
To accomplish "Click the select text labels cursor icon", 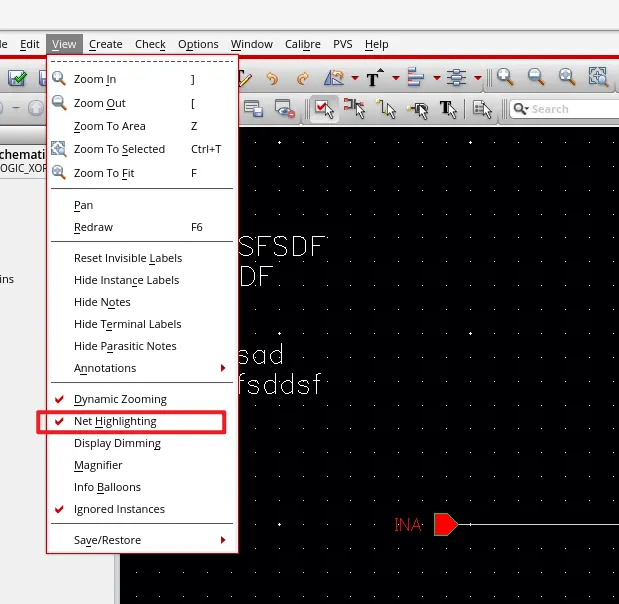I will click(448, 109).
